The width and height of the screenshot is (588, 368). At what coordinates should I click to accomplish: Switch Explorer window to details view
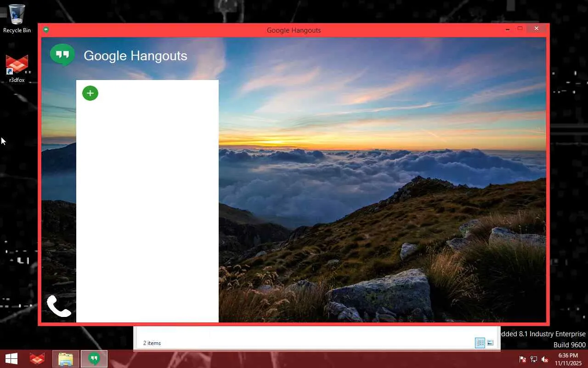click(x=480, y=343)
